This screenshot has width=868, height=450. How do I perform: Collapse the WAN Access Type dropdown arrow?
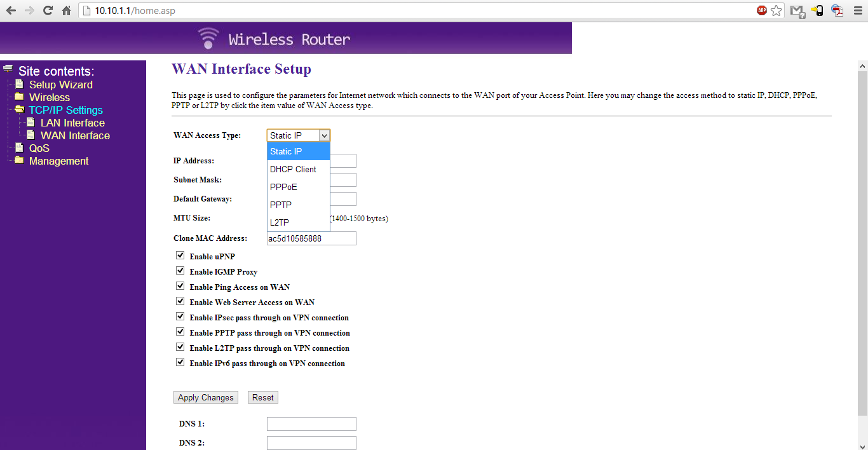(x=324, y=135)
